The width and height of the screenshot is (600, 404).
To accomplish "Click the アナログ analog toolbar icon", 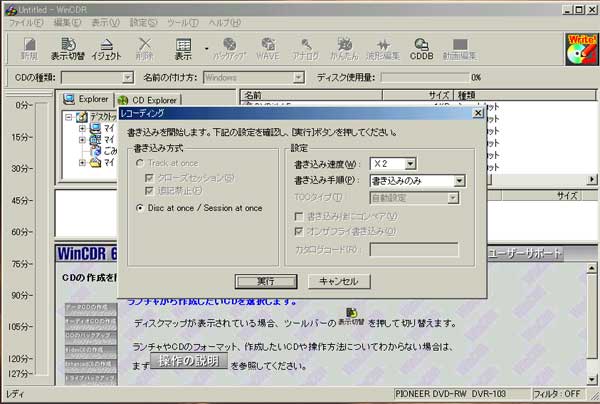I will tap(306, 49).
